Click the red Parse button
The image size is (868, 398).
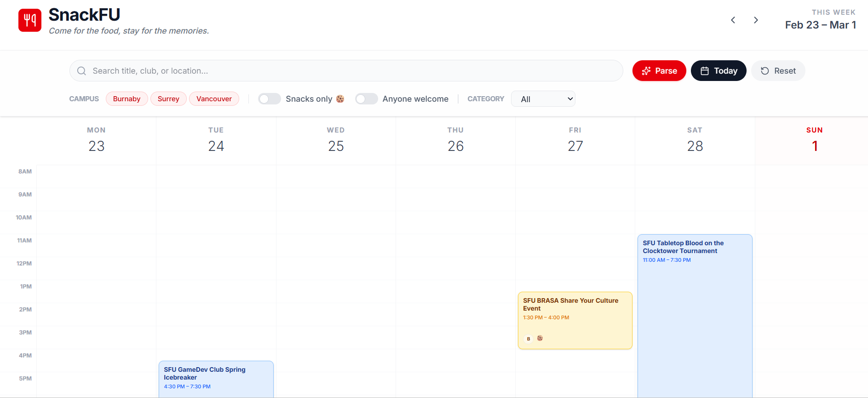(659, 71)
